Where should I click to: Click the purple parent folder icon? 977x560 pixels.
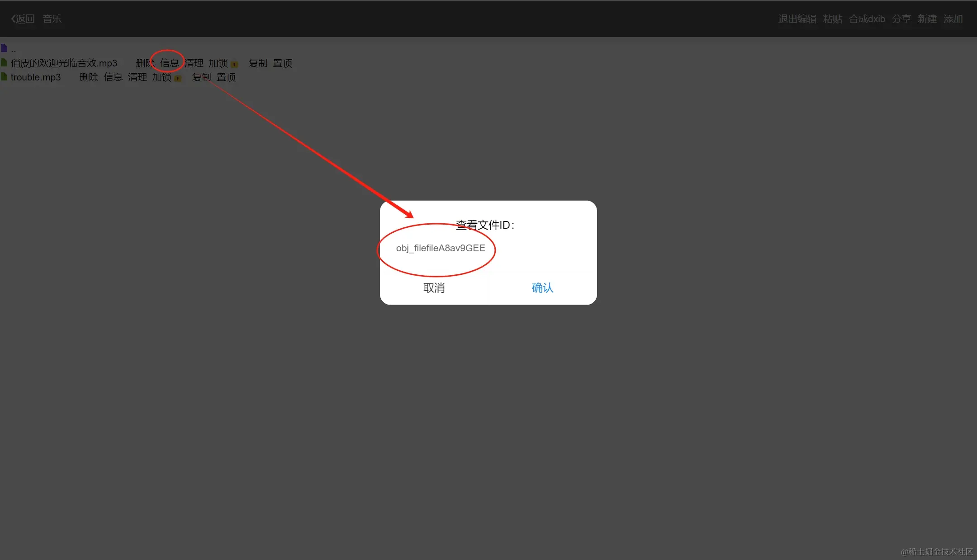pyautogui.click(x=4, y=48)
